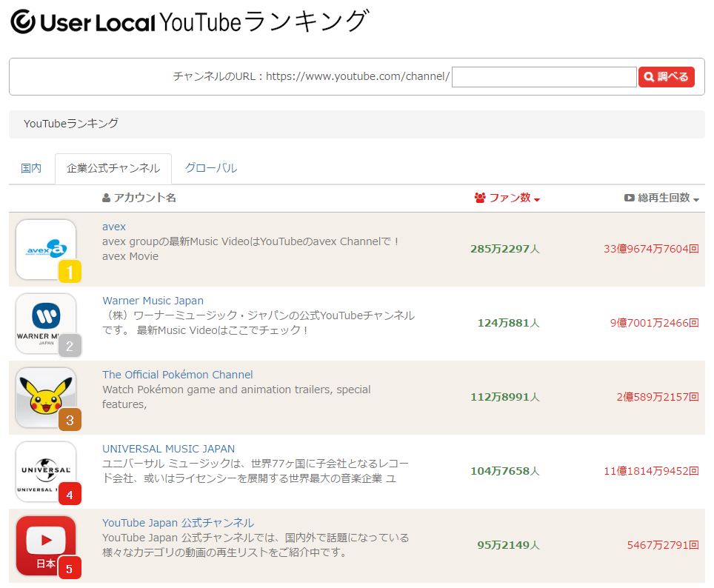Open the UNIVERSAL MUSIC JAPAN link
This screenshot has width=714, height=588.
168,449
